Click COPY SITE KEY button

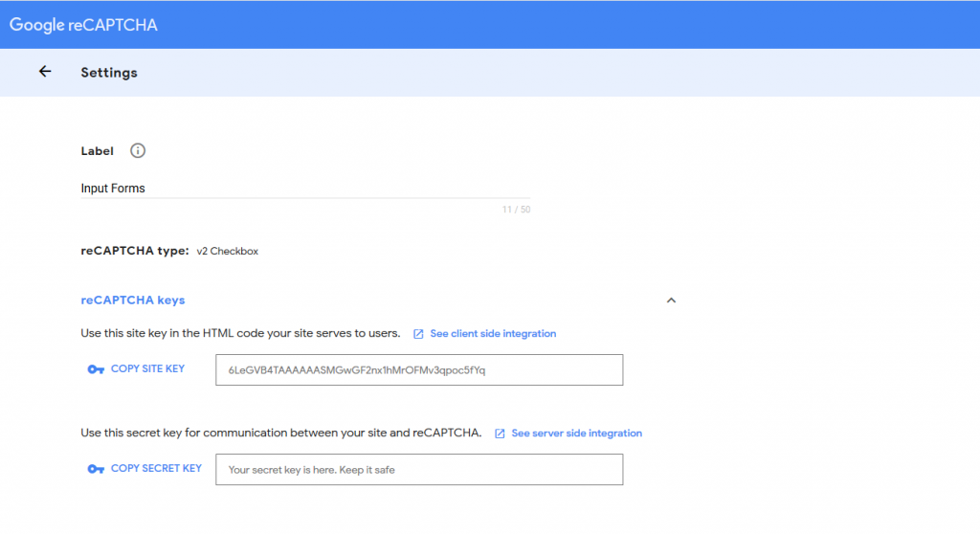point(136,369)
